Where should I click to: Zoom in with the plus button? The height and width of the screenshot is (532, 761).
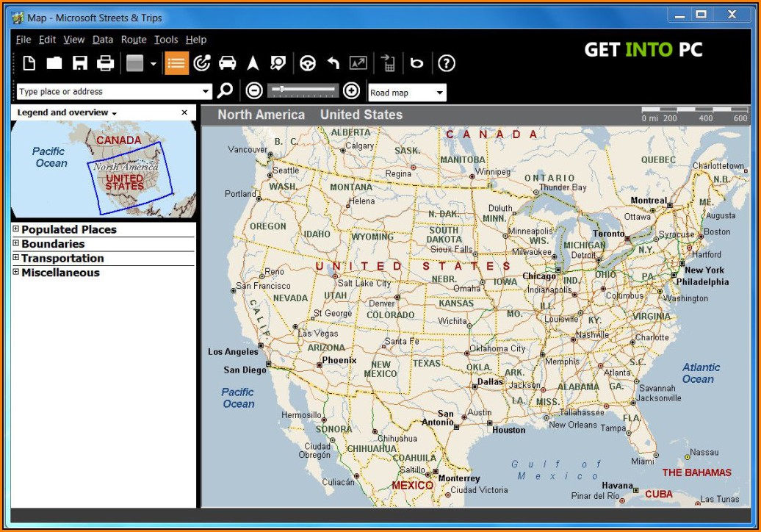pos(352,91)
